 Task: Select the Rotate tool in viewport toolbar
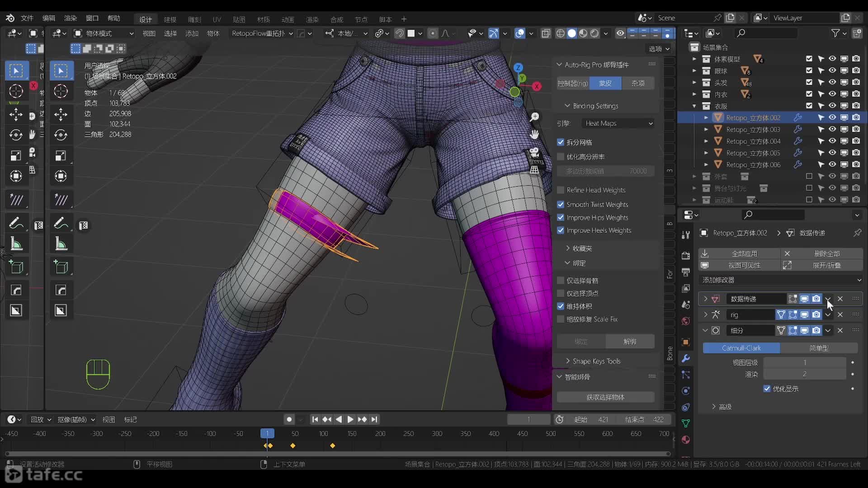(x=61, y=135)
